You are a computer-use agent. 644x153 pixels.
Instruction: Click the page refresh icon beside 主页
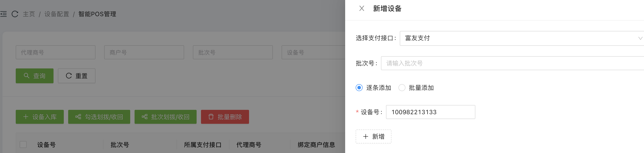tap(15, 14)
